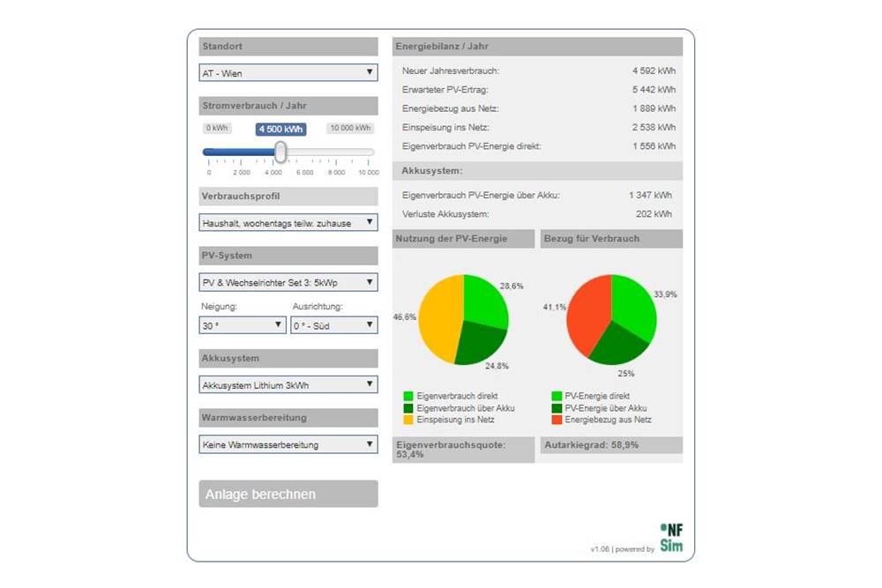The image size is (882, 588).
Task: Click the dark green 25% pie slice
Action: point(619,346)
